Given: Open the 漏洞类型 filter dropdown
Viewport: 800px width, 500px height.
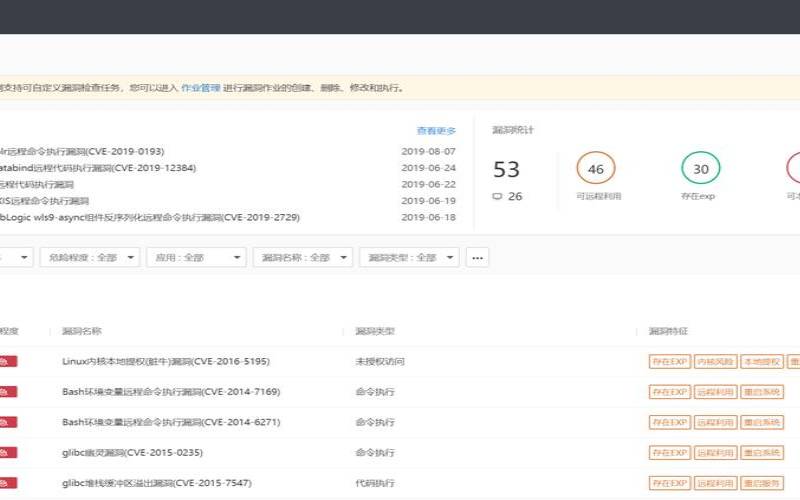Looking at the screenshot, I should coord(408,257).
